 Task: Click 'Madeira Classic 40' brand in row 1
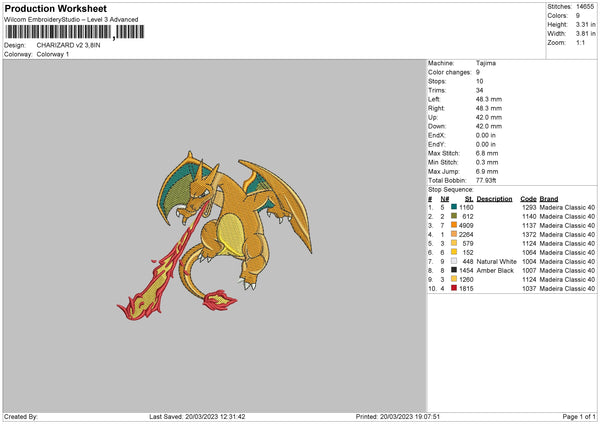point(567,207)
